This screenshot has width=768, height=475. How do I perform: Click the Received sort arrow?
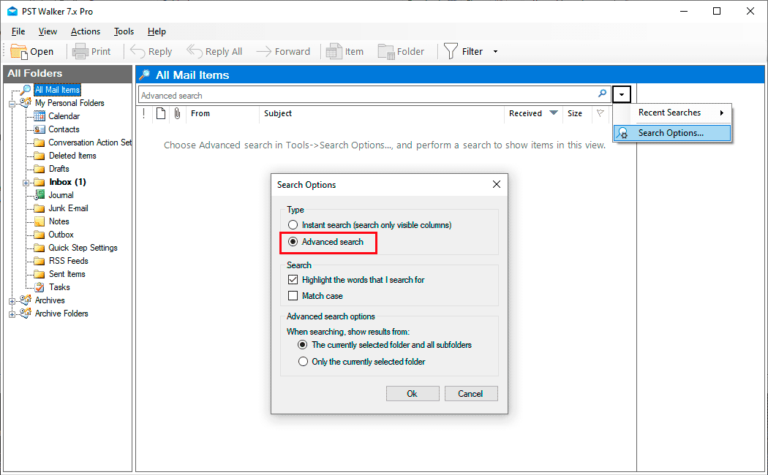pos(553,113)
